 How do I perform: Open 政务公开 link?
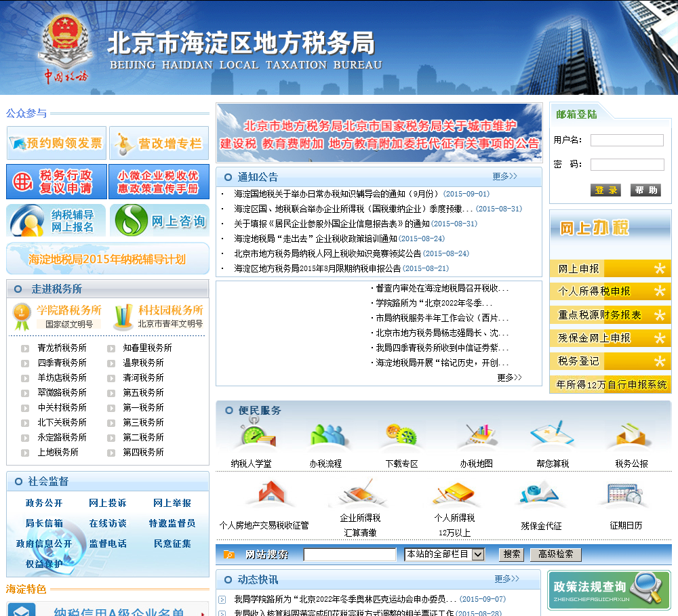44,503
